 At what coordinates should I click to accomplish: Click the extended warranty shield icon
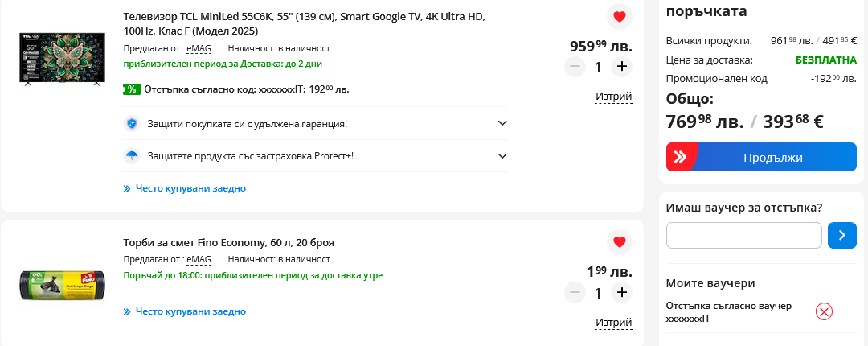click(x=132, y=124)
